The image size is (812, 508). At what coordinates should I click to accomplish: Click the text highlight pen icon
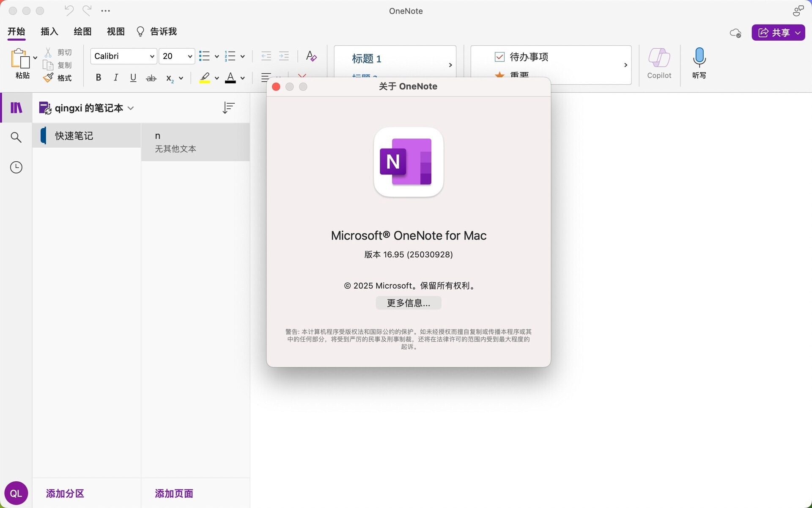(x=205, y=78)
